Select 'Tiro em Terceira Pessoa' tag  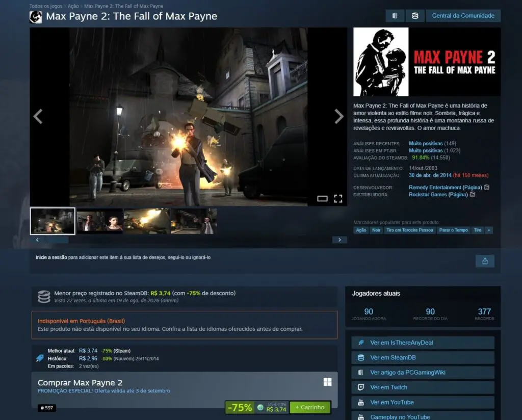tap(410, 230)
